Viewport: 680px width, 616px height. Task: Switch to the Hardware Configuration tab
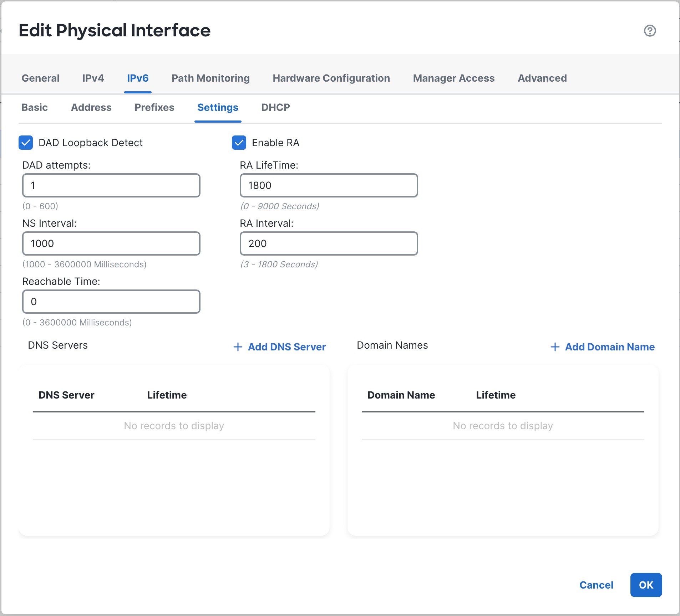pyautogui.click(x=331, y=78)
